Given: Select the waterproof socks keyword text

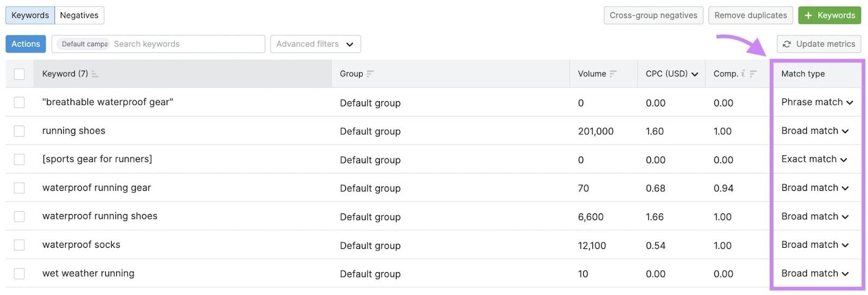Looking at the screenshot, I should (81, 245).
